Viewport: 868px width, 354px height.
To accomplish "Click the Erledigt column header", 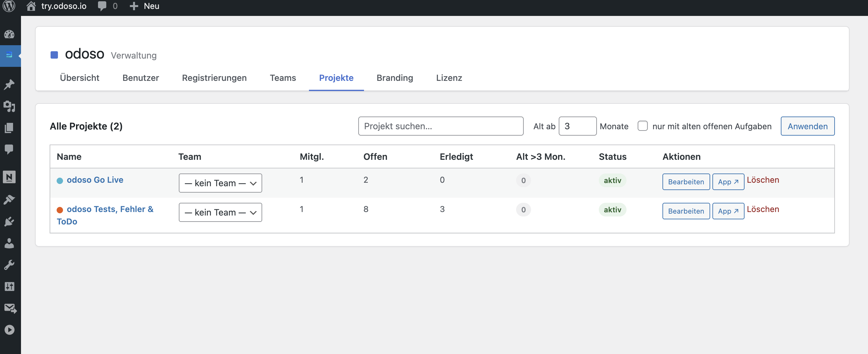I will [456, 157].
